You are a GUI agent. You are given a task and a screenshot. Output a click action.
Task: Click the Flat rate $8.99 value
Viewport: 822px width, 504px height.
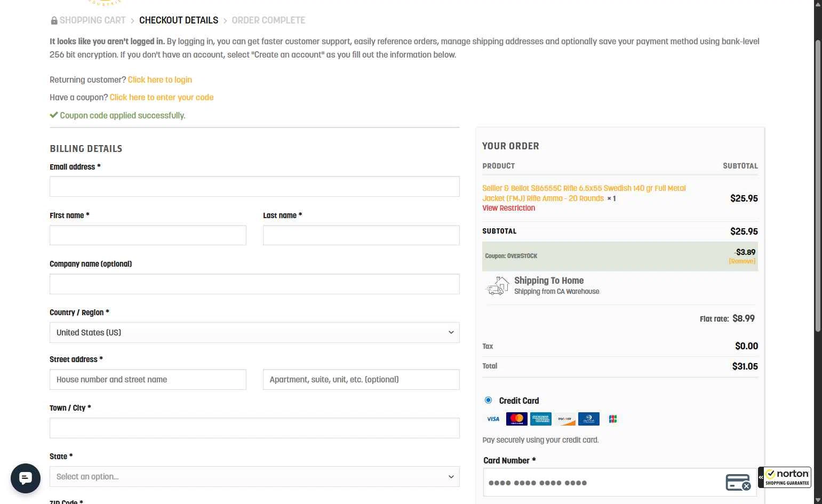coord(743,318)
